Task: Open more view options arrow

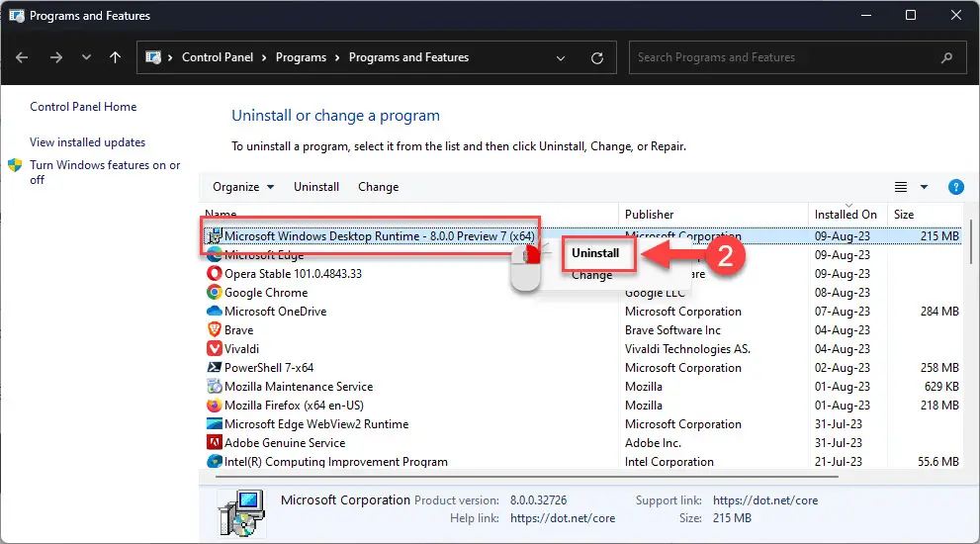Action: pos(924,187)
